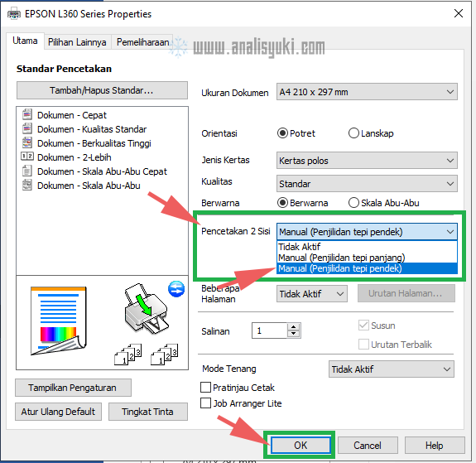Collapse the Pencetakan 2 Sisi dropdown
Viewport: 476px width, 463px height.
click(367, 232)
